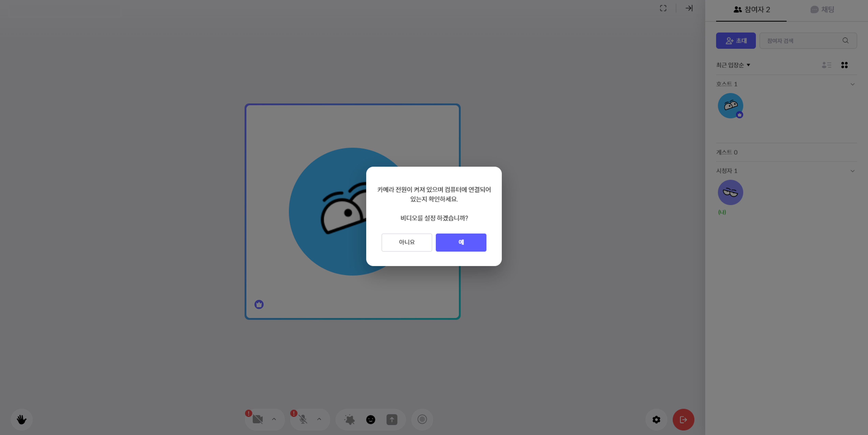Expand camera options arrow
868x435 pixels.
click(x=274, y=419)
